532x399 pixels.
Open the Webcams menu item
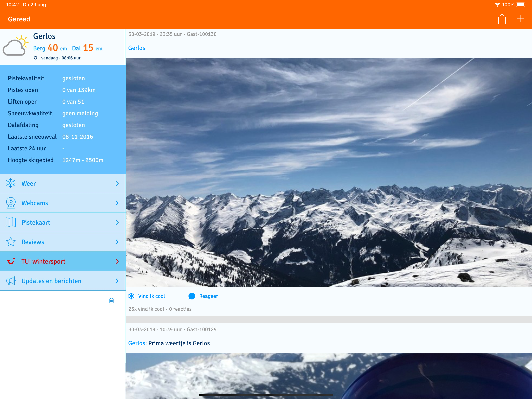click(35, 203)
